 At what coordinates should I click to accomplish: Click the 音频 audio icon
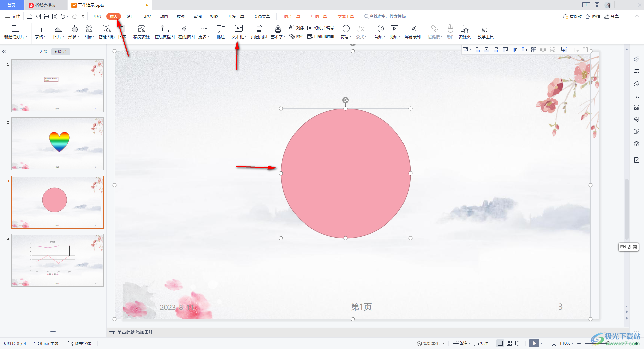[x=380, y=29]
